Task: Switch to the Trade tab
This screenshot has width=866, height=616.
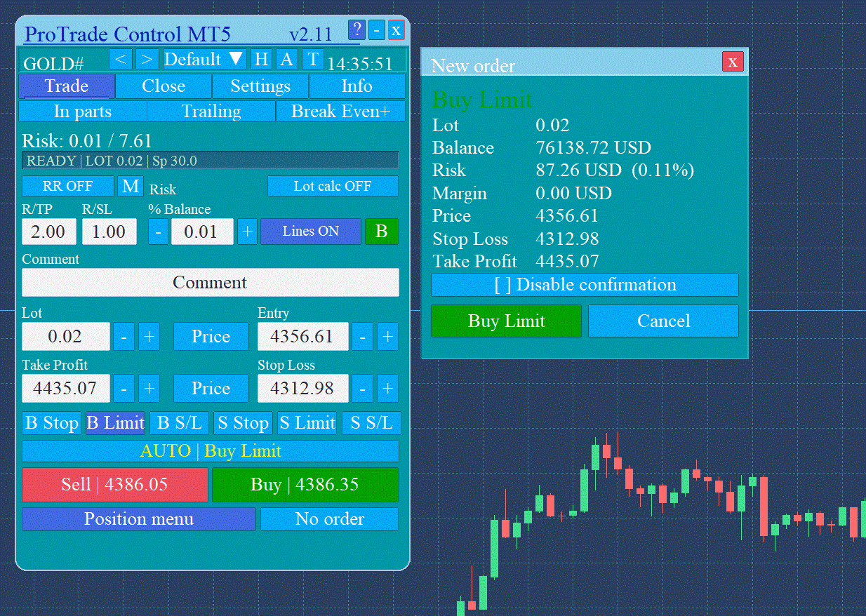Action: (67, 86)
